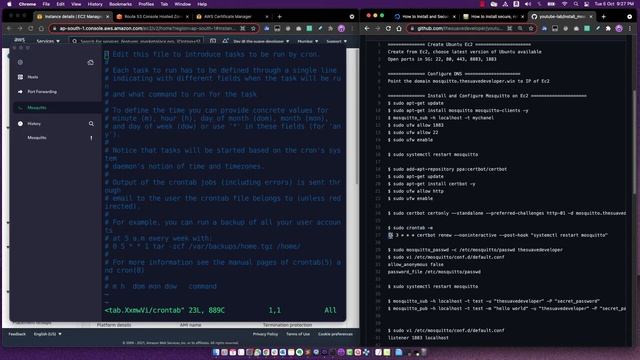Switch to Route 53 Console tab
Image resolution: width=640 pixels, height=360 pixels.
point(153,17)
